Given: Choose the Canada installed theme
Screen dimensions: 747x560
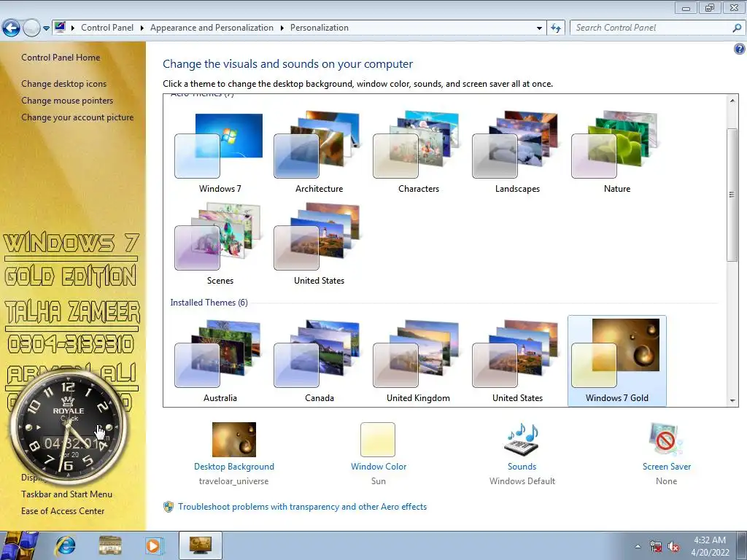Looking at the screenshot, I should [x=319, y=361].
